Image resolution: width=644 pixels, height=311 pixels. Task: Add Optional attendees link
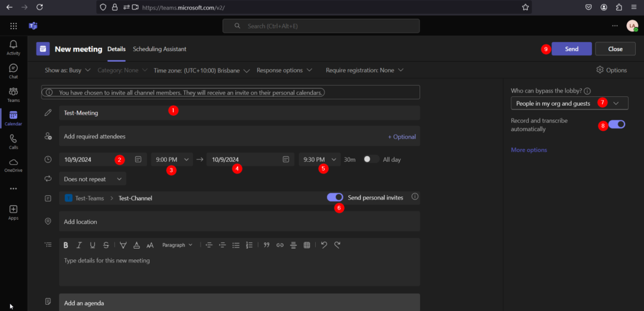402,137
